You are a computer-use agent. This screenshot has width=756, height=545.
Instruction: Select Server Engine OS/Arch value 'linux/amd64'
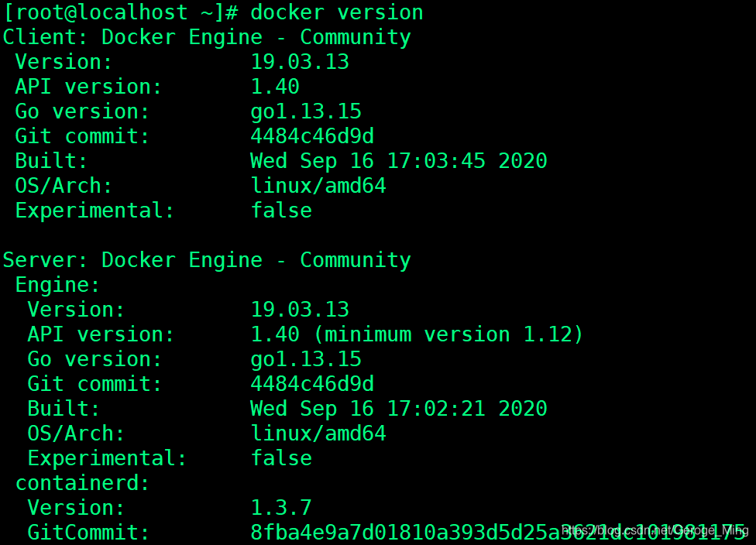tap(318, 434)
